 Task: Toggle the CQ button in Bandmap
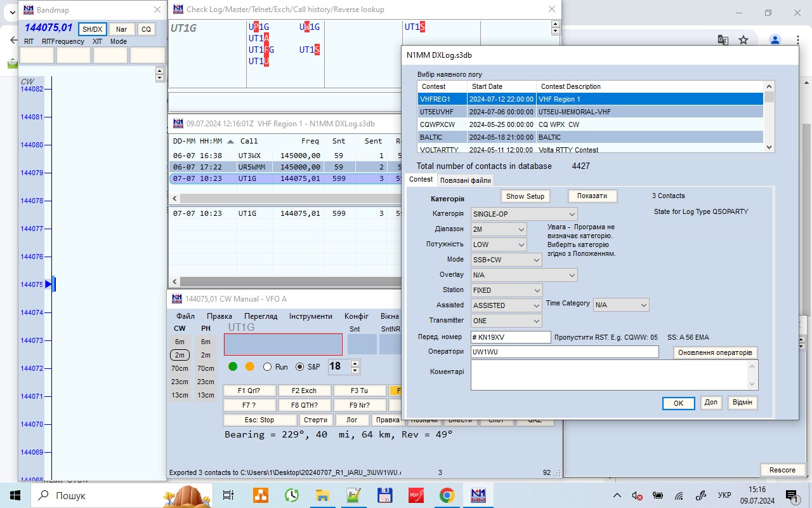pyautogui.click(x=147, y=29)
